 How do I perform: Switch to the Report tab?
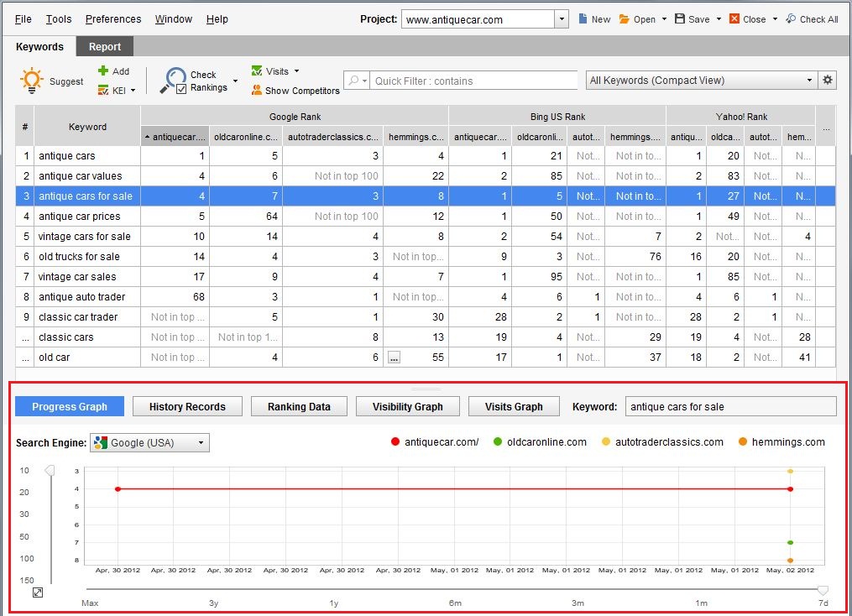(x=105, y=47)
